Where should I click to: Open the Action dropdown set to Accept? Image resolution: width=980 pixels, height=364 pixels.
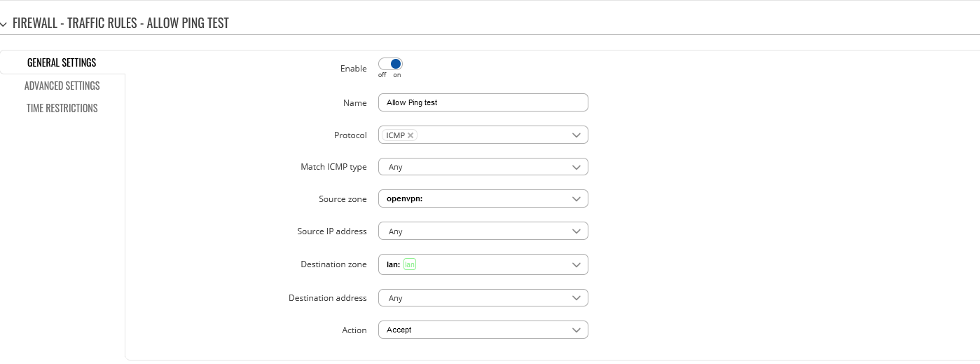pyautogui.click(x=483, y=330)
